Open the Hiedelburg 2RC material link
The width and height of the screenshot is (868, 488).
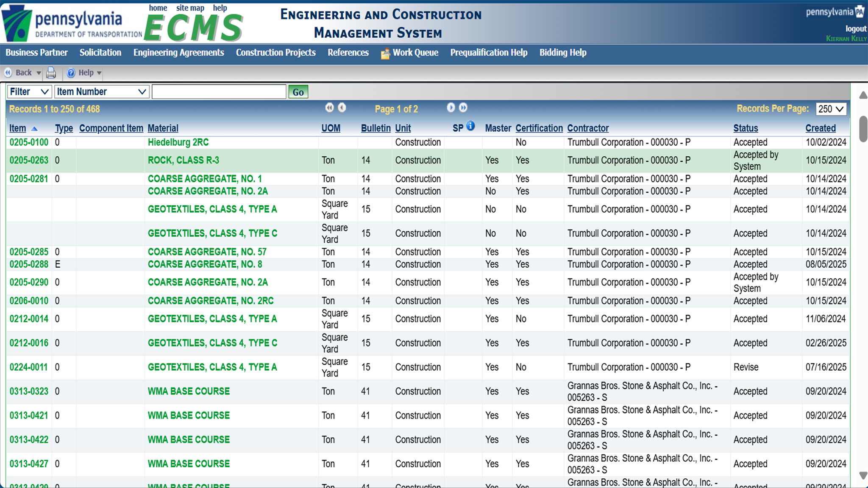(178, 142)
